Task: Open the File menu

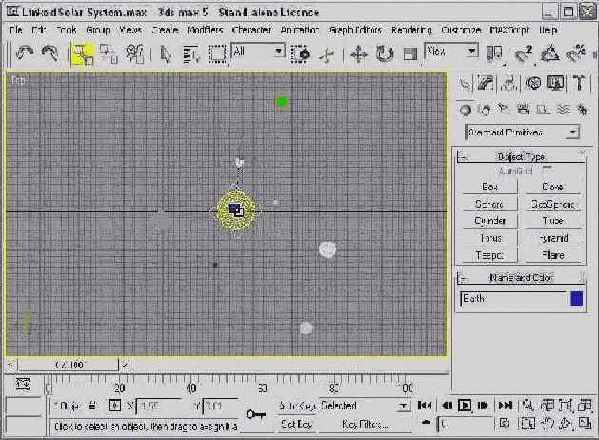Action: coord(16,30)
